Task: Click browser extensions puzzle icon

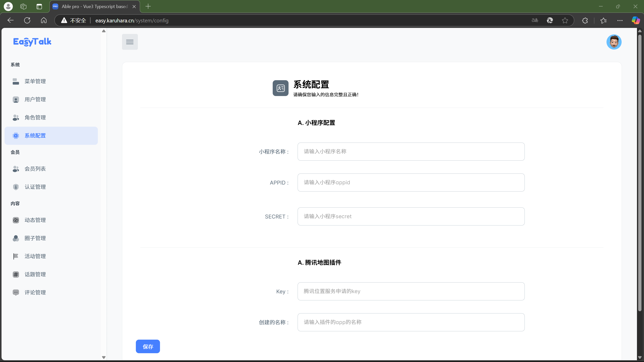Action: tap(585, 20)
